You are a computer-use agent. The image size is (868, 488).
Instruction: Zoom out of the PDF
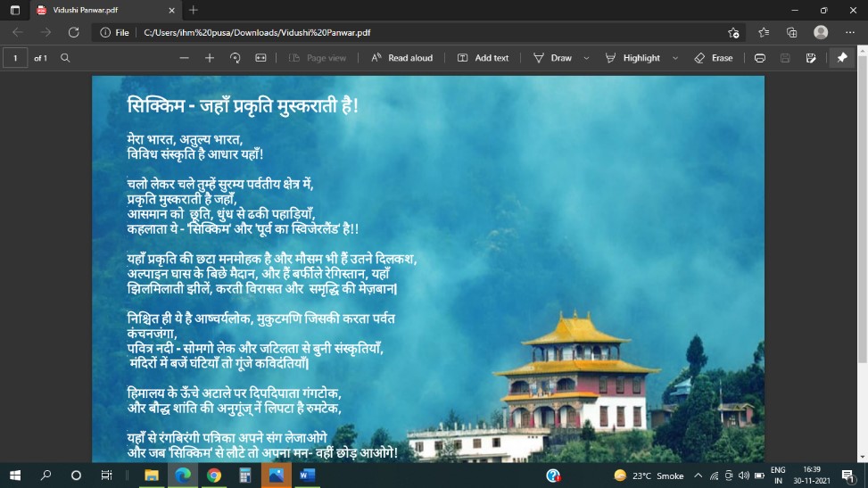pos(185,58)
